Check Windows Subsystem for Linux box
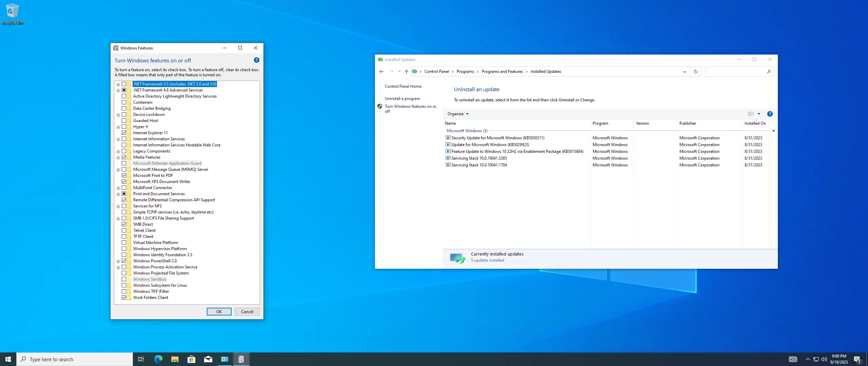 pos(124,285)
